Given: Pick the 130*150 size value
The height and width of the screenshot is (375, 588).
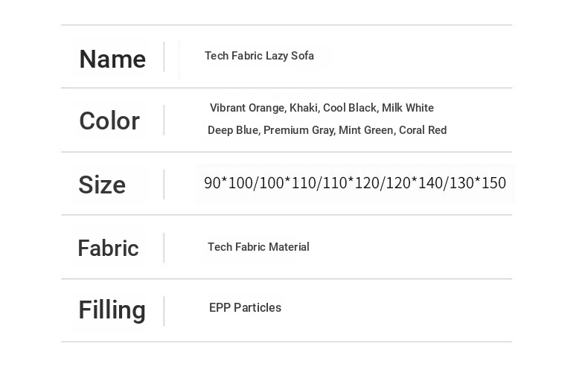Looking at the screenshot, I should pos(477,183).
